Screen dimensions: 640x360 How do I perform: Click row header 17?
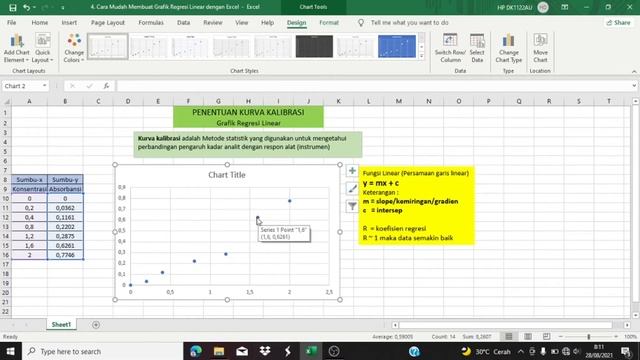[5, 264]
